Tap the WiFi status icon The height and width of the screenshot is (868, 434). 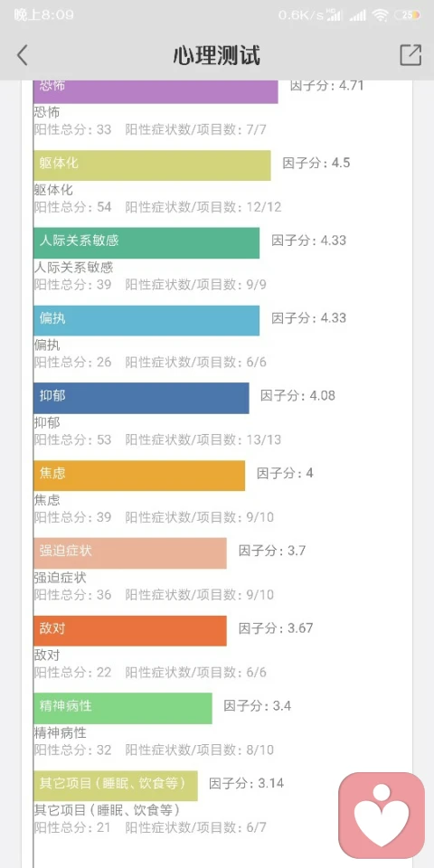(381, 15)
